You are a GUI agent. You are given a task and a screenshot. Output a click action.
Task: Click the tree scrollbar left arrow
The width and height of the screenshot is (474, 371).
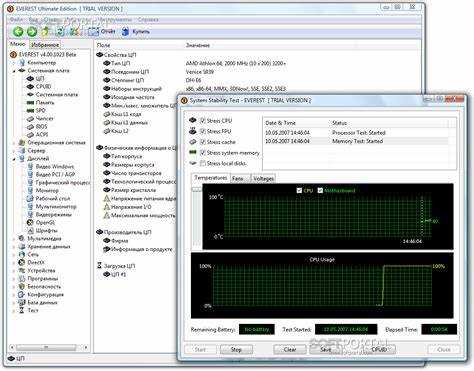pos(12,347)
